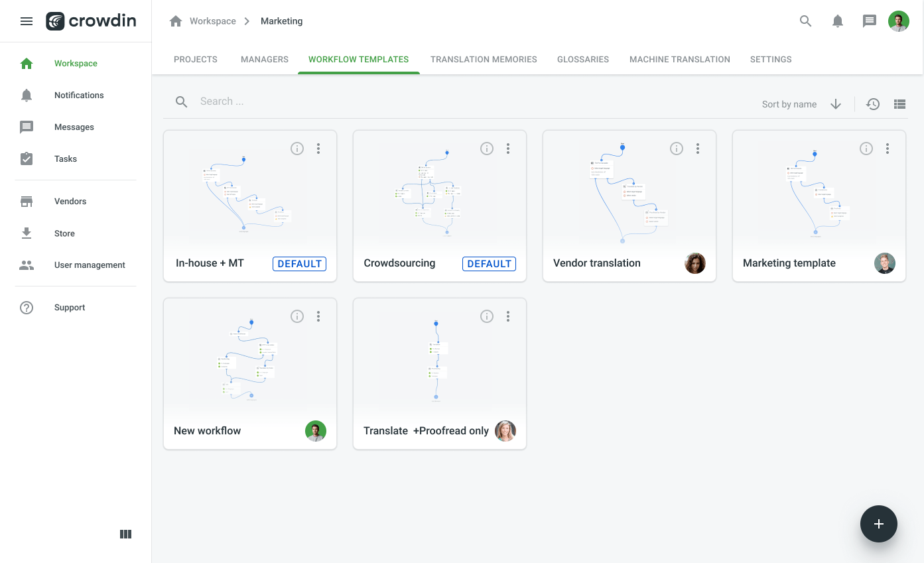Open the global search magnifier in the header
Viewport: 924px width, 563px height.
coord(805,21)
